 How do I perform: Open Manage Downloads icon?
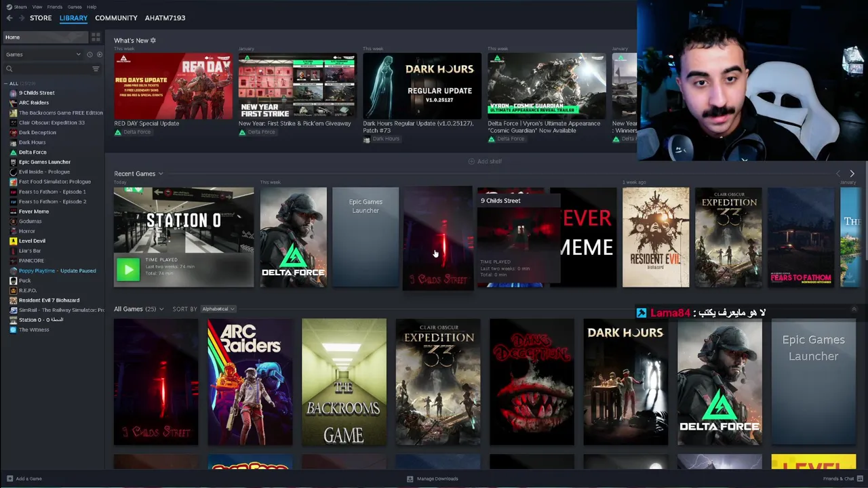point(410,479)
